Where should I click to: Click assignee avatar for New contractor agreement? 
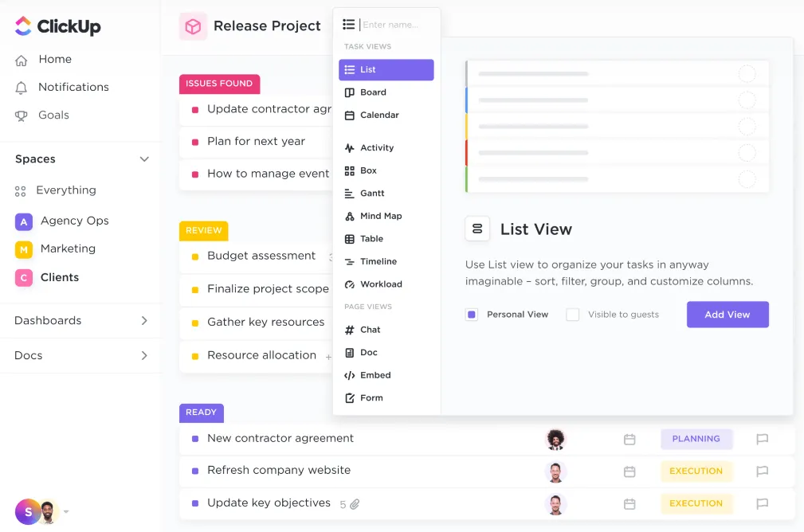coord(555,440)
